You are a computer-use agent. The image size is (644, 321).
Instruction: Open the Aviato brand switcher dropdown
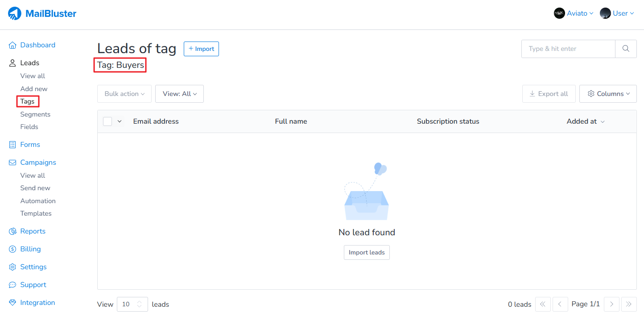574,13
